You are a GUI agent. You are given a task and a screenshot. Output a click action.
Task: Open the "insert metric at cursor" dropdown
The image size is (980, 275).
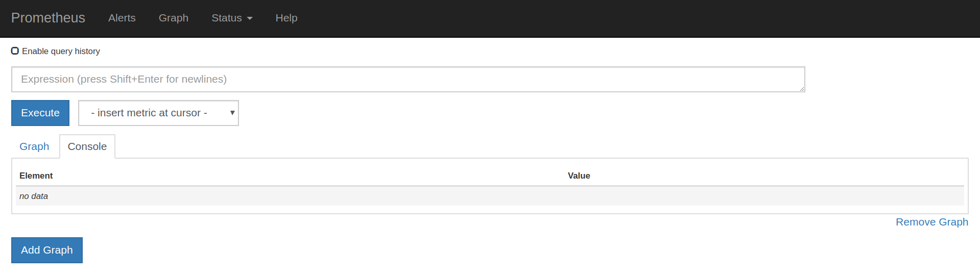coord(158,113)
